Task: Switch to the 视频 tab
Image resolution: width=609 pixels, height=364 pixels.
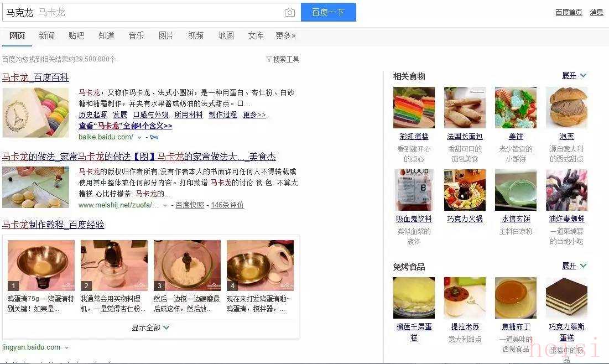Action: point(196,36)
